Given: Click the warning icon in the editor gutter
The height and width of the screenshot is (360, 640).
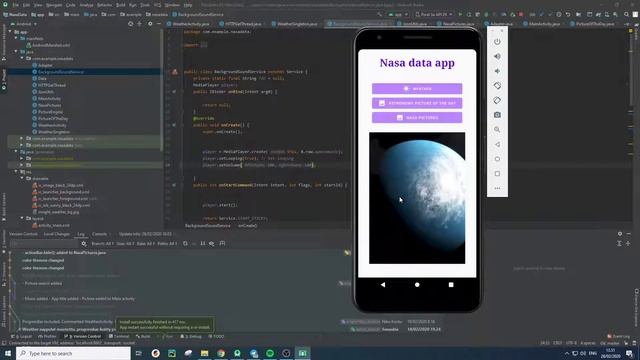Looking at the screenshot, I should 175,72.
